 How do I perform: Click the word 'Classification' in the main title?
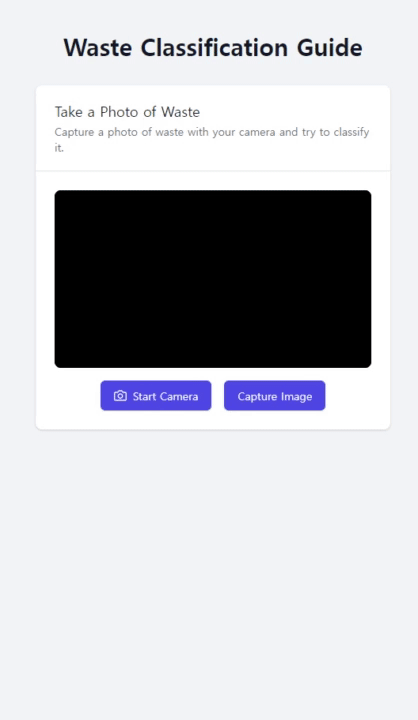click(x=214, y=48)
